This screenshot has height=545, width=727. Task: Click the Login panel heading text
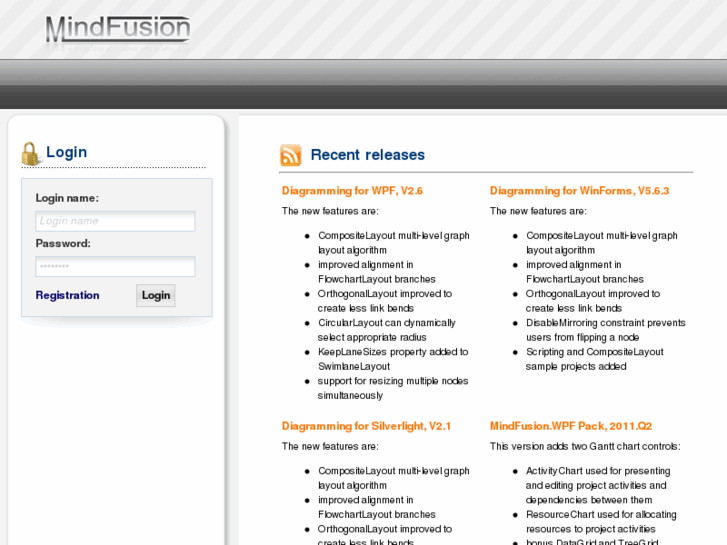66,152
